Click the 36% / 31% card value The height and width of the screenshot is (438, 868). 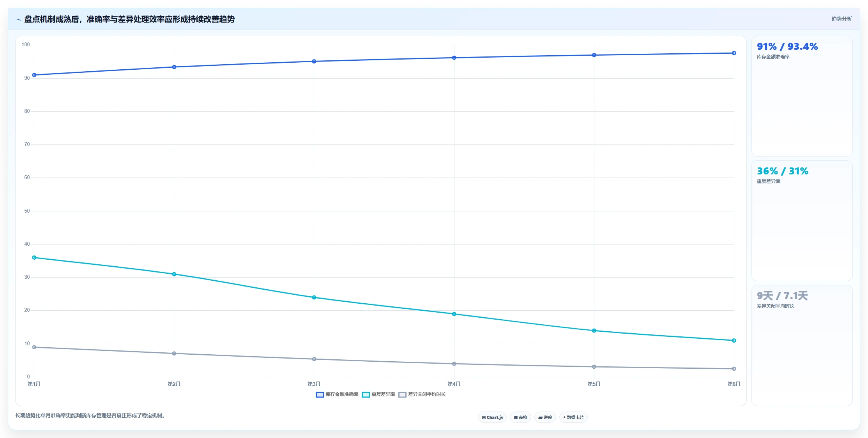click(x=783, y=171)
